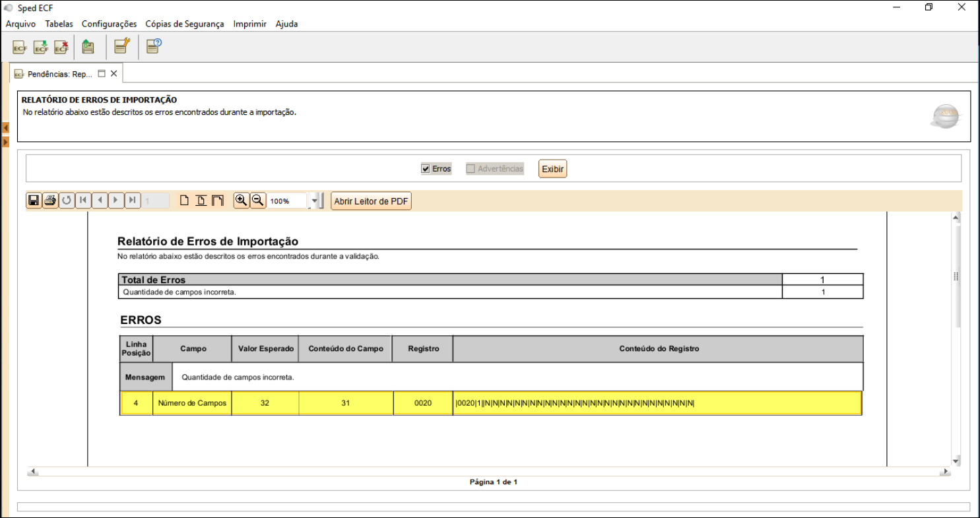Screen dimensions: 980x518
Task: Go to previous page of report
Action: point(100,201)
